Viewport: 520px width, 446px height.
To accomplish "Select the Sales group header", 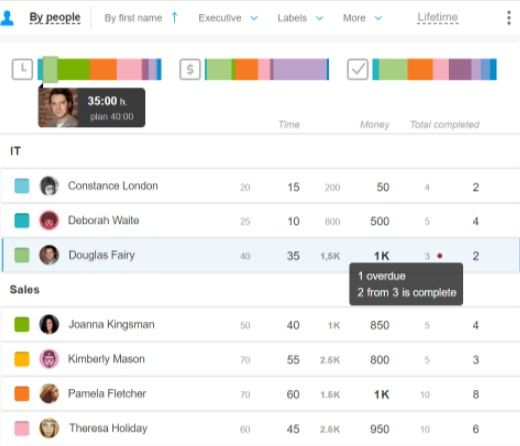I will (25, 289).
